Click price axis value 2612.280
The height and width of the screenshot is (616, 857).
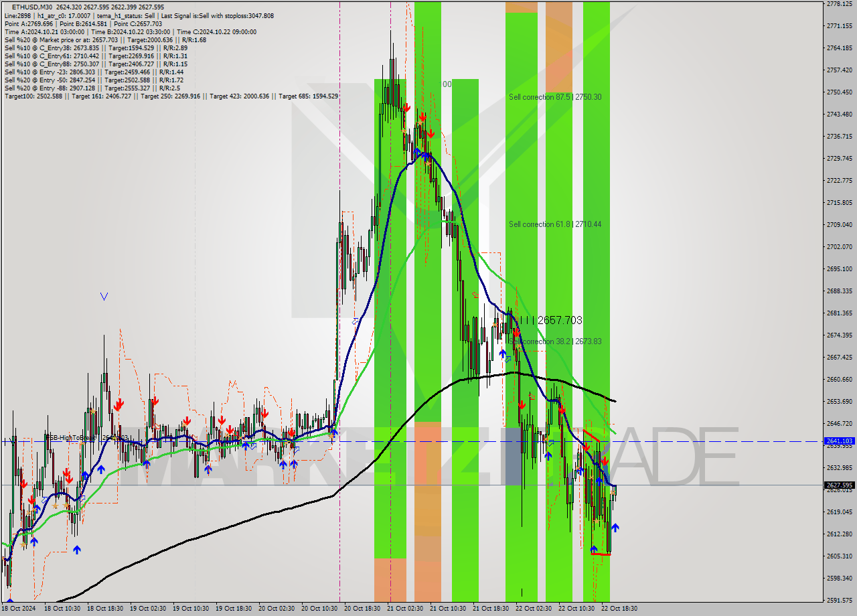839,534
